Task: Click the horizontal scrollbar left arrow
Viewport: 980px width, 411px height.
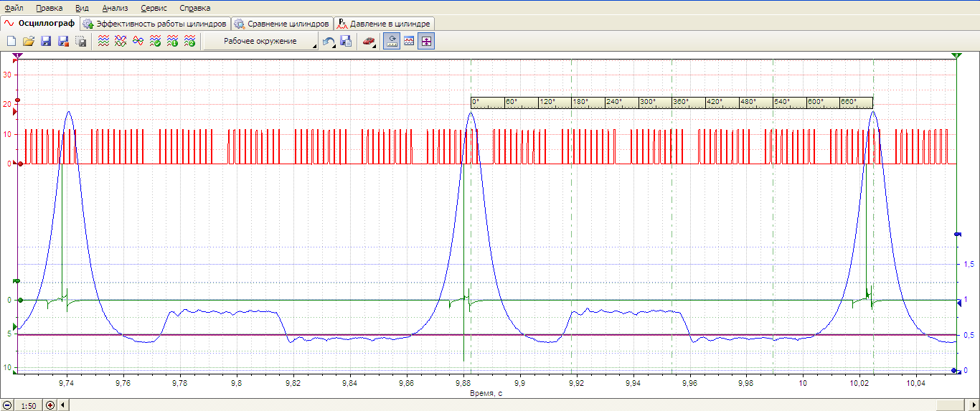Action: point(63,405)
